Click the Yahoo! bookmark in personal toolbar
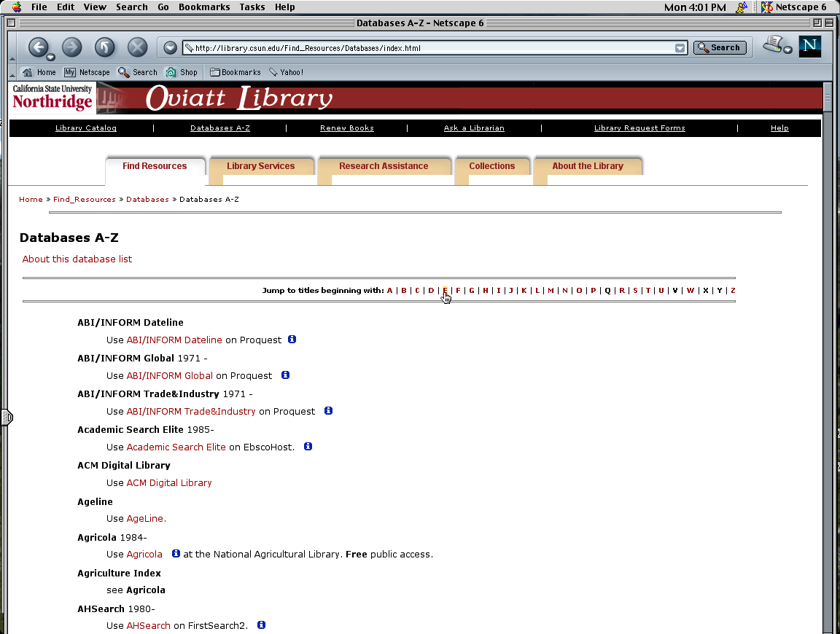This screenshot has width=840, height=634. [x=286, y=72]
